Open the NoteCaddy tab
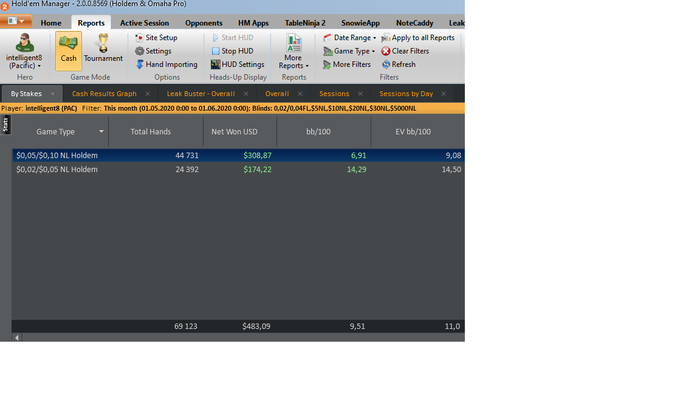Screen dimensions: 700x394 pos(414,23)
